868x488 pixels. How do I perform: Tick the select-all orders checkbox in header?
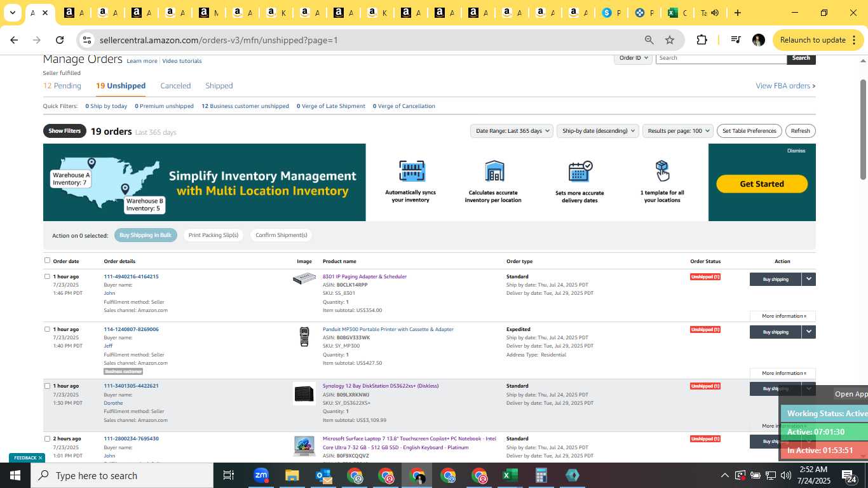point(47,260)
